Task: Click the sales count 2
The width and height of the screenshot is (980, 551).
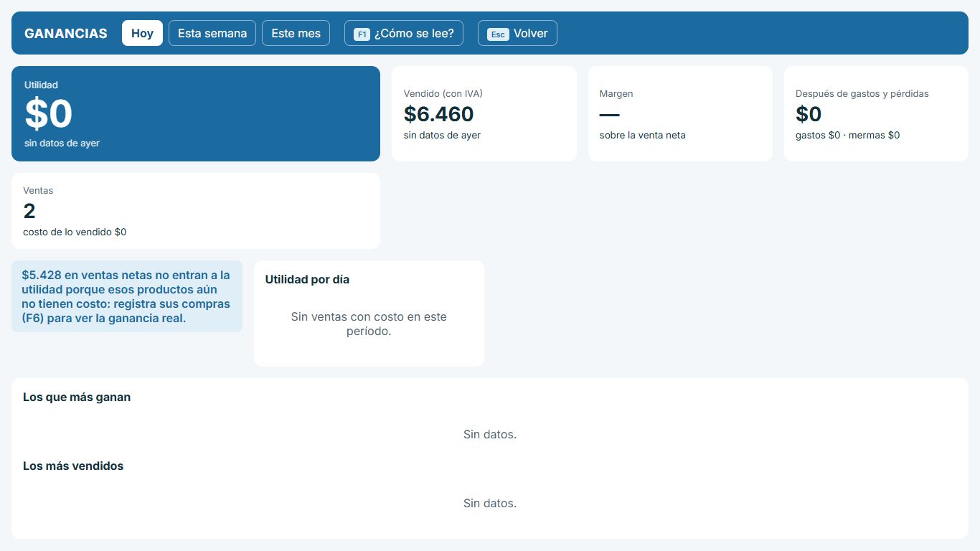Action: (x=29, y=211)
